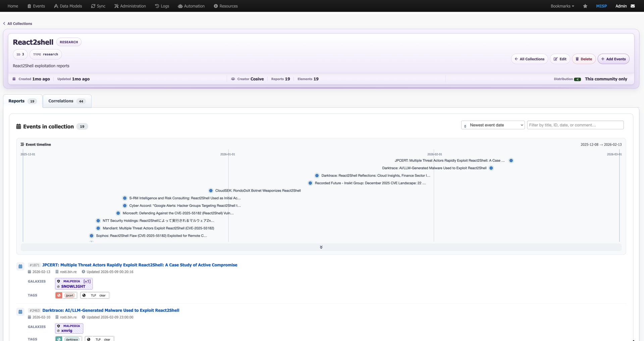The height and width of the screenshot is (341, 644).
Task: Click Recorded Future Insikt Group timeline marker
Action: [x=310, y=183]
